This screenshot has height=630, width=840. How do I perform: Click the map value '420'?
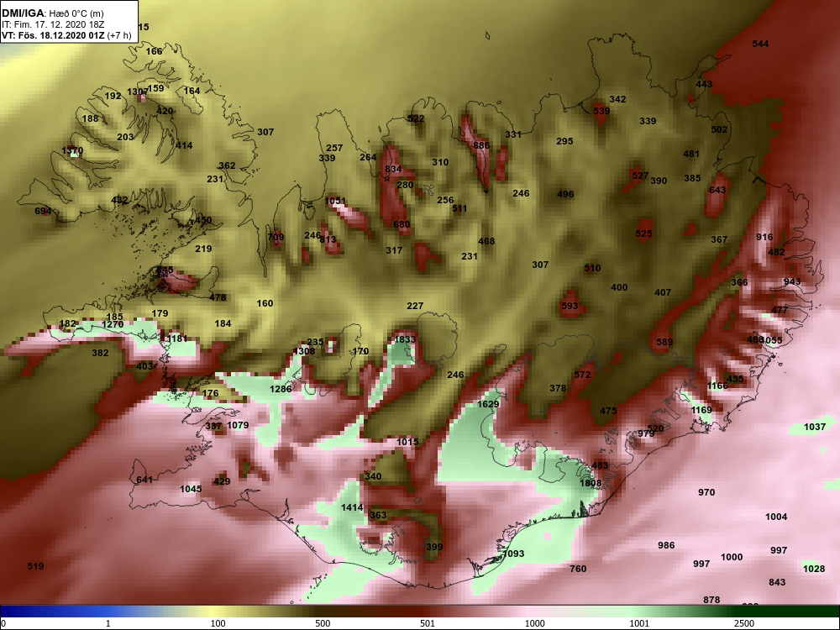(x=165, y=111)
